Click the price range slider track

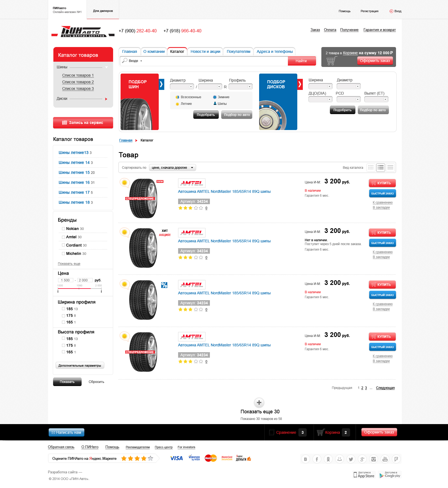[x=80, y=289]
